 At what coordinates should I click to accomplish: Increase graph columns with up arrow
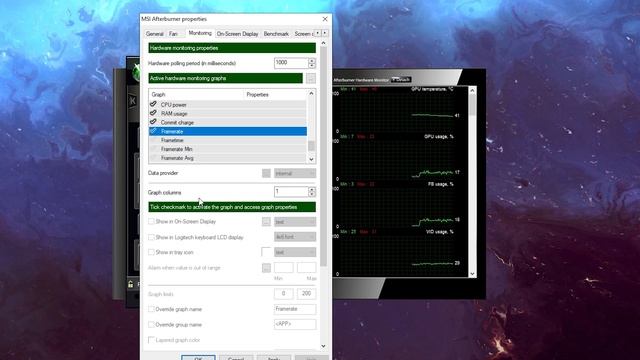[312, 189]
